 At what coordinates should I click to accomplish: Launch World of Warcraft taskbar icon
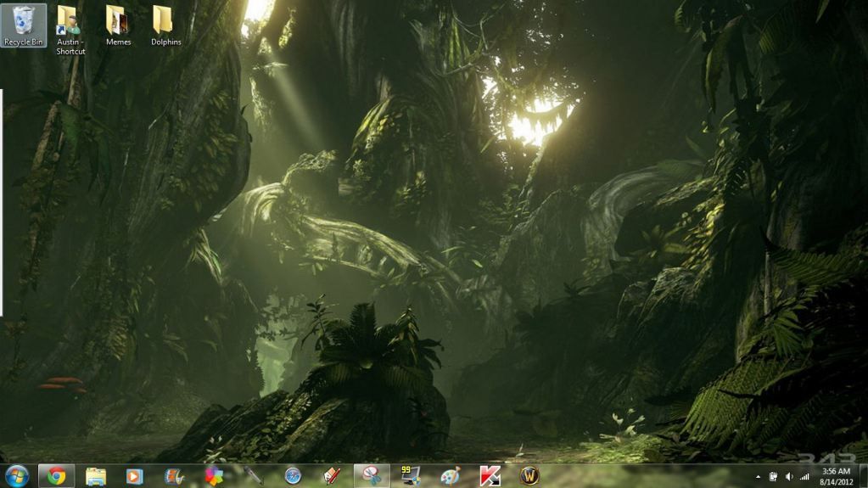[529, 476]
